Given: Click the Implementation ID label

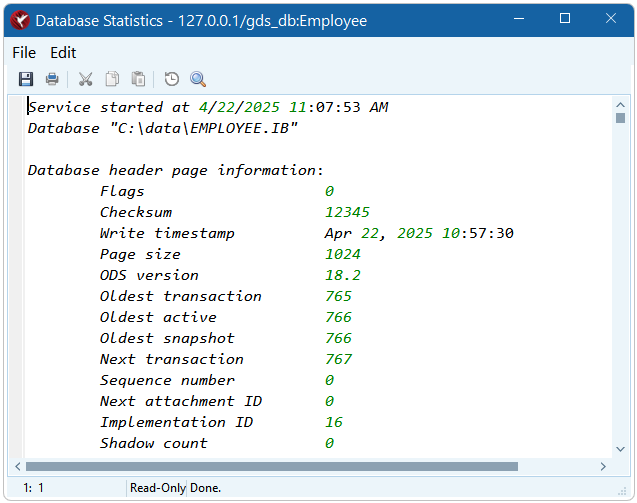Looking at the screenshot, I should pos(176,423).
